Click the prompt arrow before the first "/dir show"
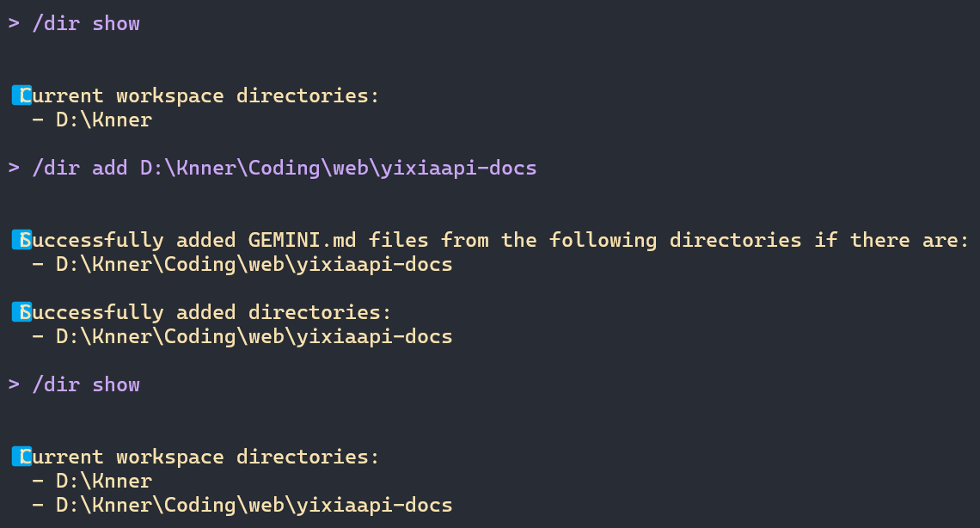 (x=14, y=23)
